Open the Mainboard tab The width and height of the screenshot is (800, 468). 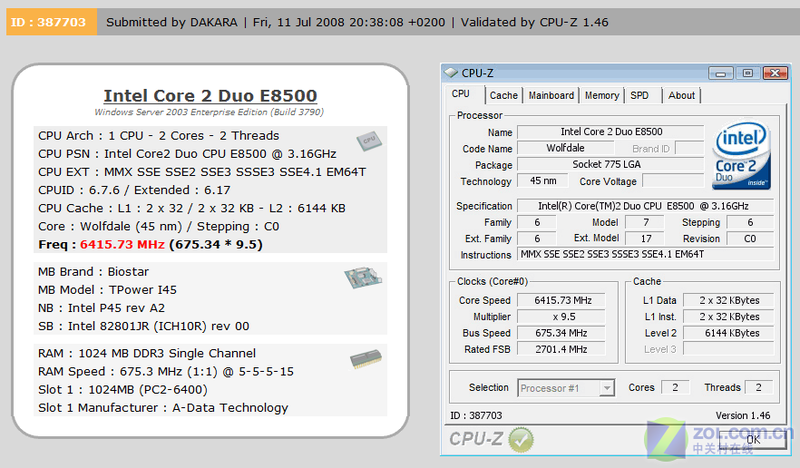pyautogui.click(x=551, y=95)
